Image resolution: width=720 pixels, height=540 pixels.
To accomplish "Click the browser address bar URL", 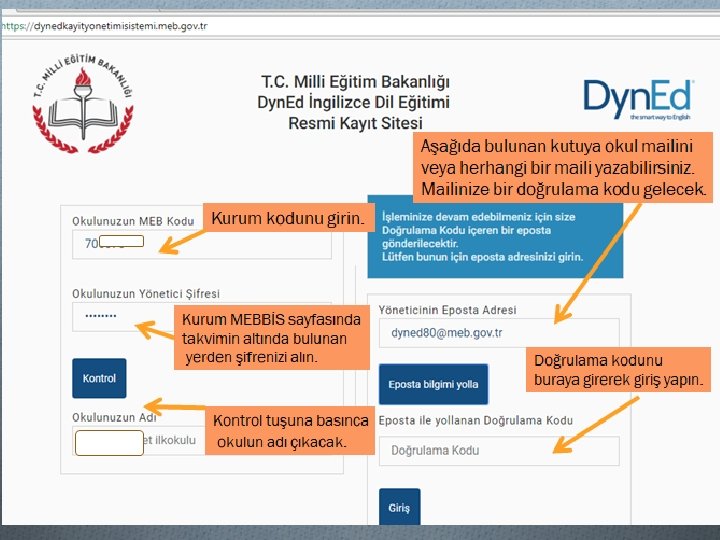I will (x=105, y=26).
